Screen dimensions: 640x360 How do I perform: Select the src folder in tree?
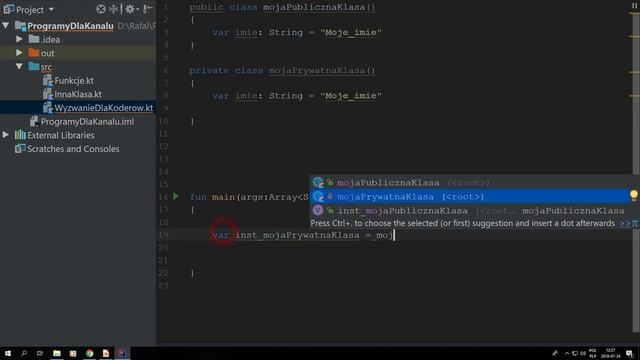tap(46, 67)
